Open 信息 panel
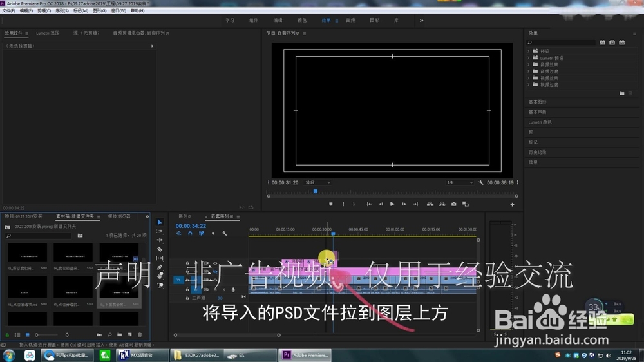This screenshot has width=644, height=362. [533, 162]
